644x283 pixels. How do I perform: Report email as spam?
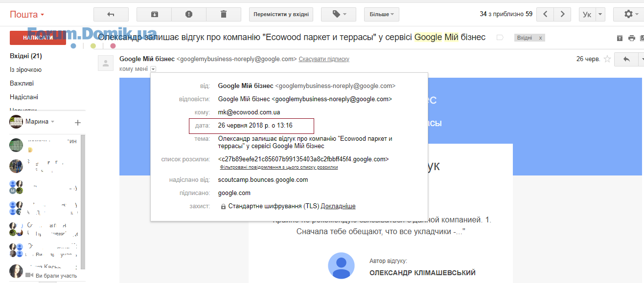click(189, 14)
